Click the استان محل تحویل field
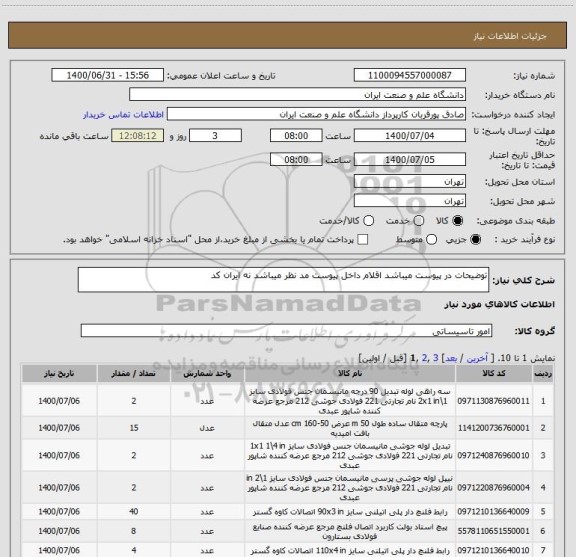Screen dimensions: 576x557 (410, 182)
